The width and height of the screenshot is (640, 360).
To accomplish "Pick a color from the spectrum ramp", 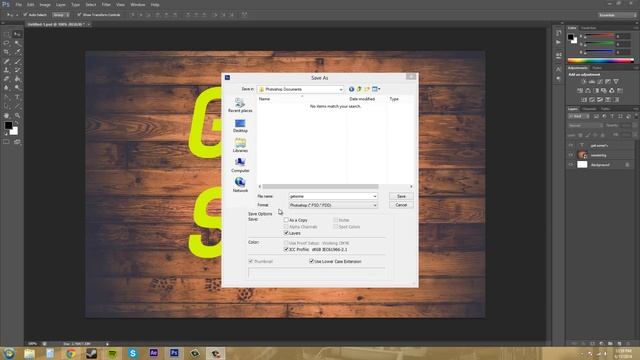I will (600, 61).
